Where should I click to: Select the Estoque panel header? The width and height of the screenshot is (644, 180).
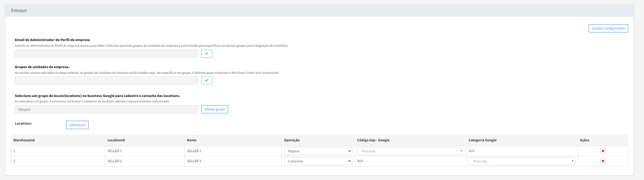tap(19, 10)
